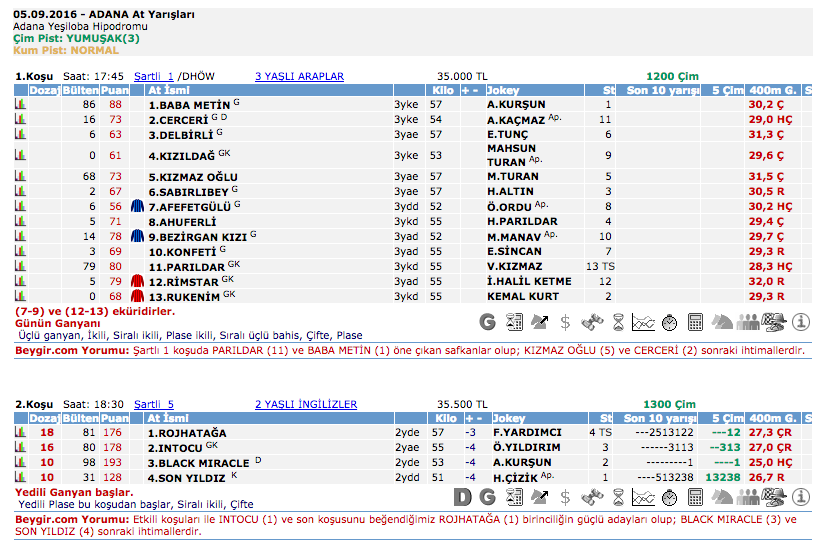Open the line chart icon for race 1

[644, 322]
